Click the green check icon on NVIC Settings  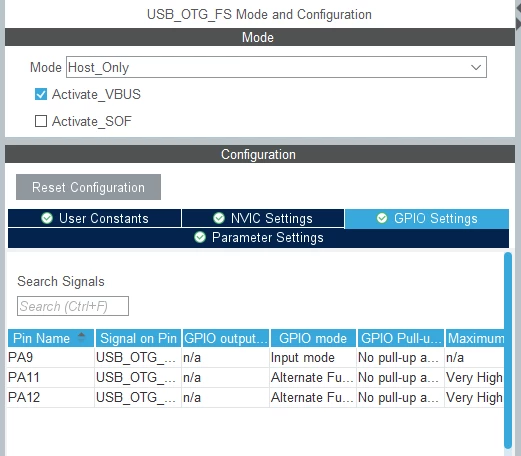pyautogui.click(x=219, y=218)
